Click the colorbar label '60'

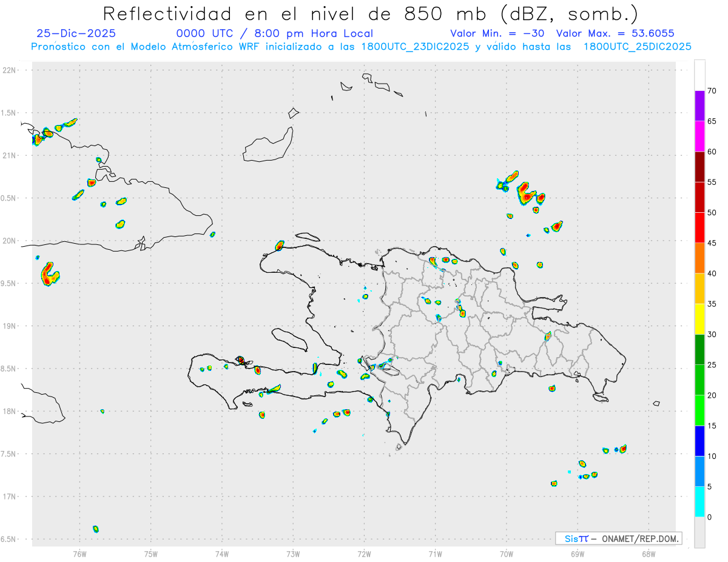[712, 152]
